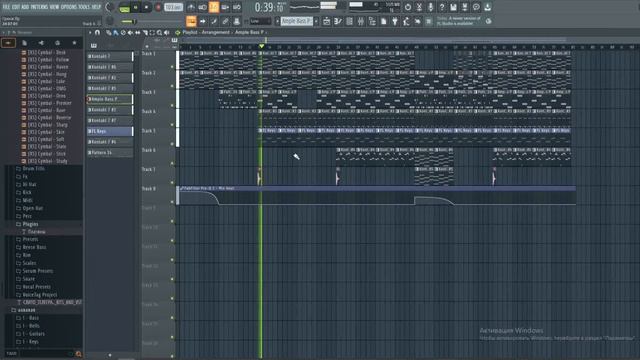Screen dimensions: 640x360
Task: Open the one-click audio recording microphone icon
Action: [x=430, y=7]
